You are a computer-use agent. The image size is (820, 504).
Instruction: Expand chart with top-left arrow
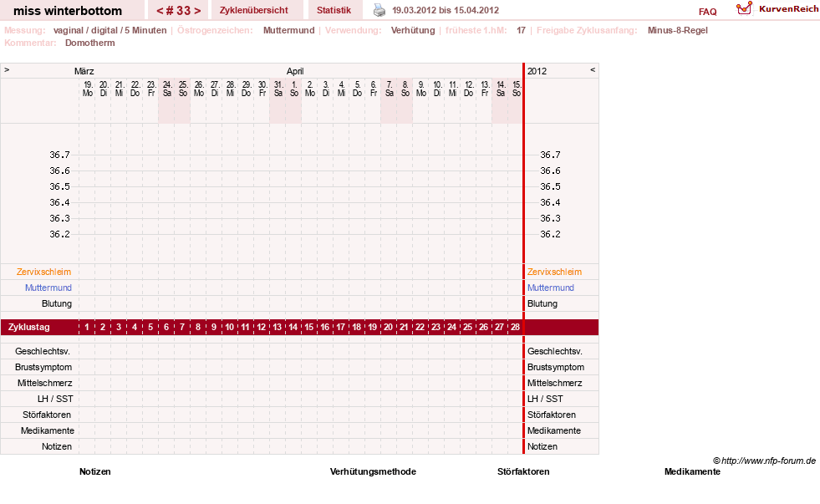7,69
